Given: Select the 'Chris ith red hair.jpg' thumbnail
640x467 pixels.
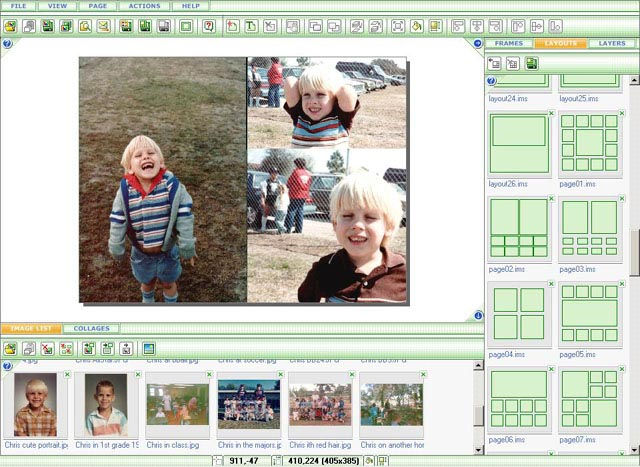Looking at the screenshot, I should pos(320,405).
